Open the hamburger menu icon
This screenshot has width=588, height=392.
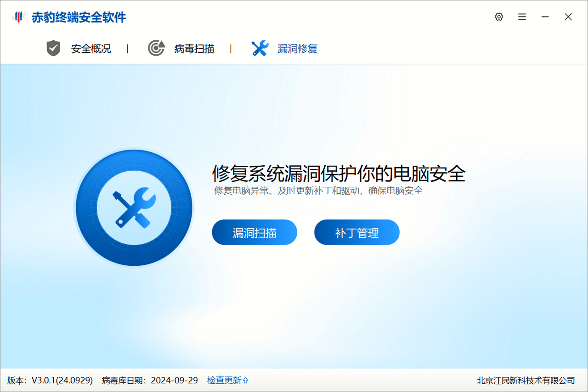[522, 17]
